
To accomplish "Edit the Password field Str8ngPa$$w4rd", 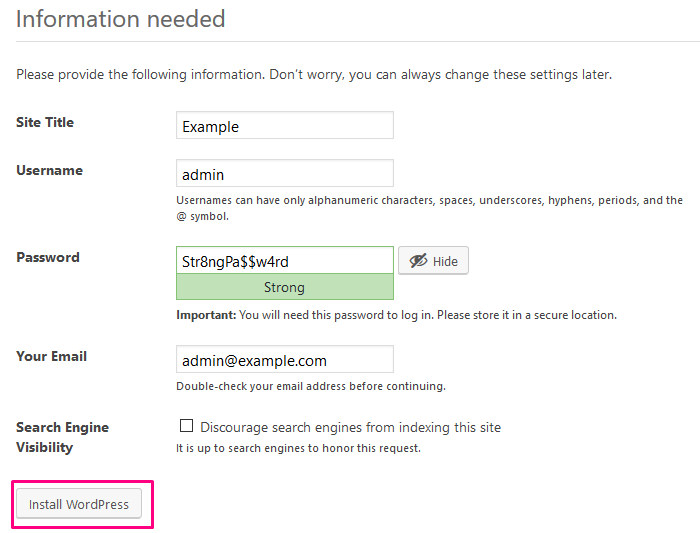I will coord(285,260).
